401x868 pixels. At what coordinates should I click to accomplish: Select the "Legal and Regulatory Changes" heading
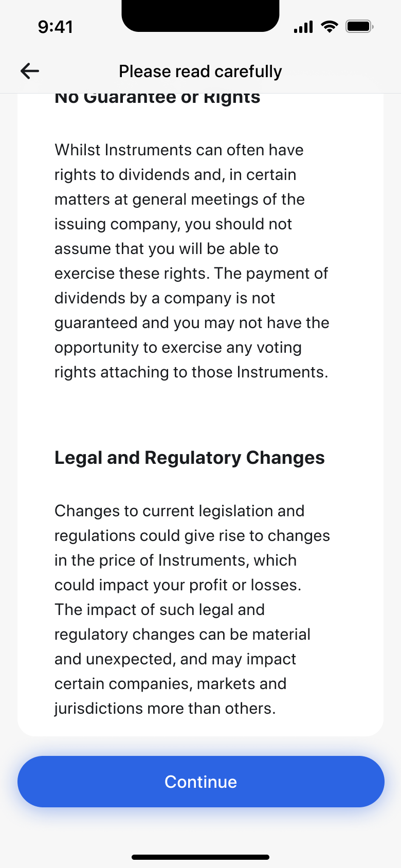190,458
